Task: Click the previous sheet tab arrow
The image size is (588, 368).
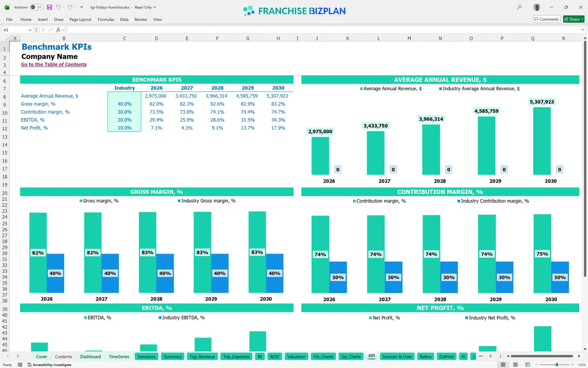Action: [7, 356]
